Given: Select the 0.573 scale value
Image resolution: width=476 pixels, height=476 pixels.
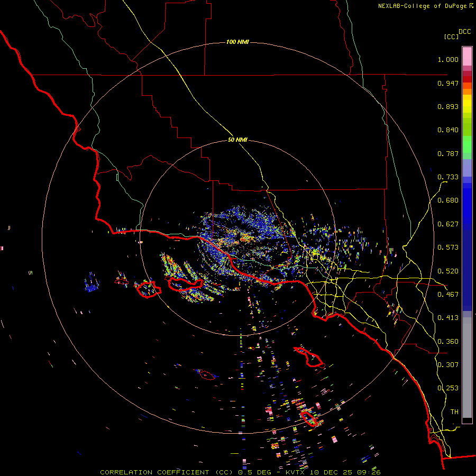Looking at the screenshot, I should (x=448, y=248).
